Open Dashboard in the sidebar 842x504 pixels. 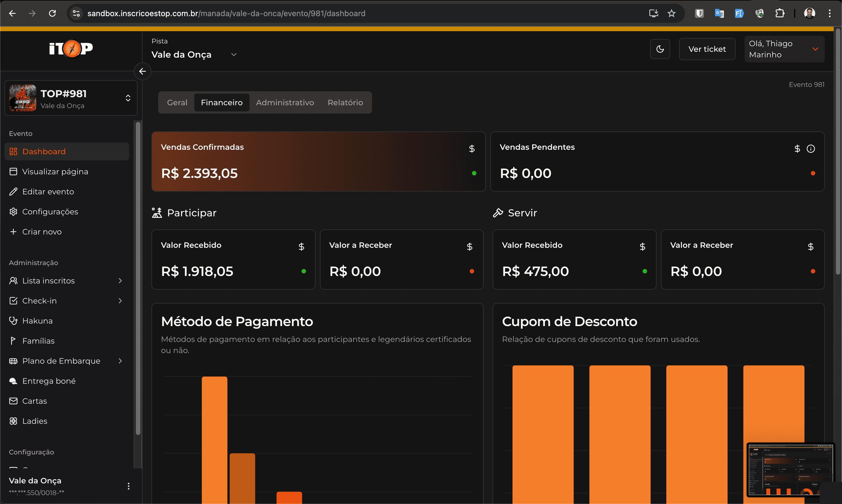tap(67, 151)
